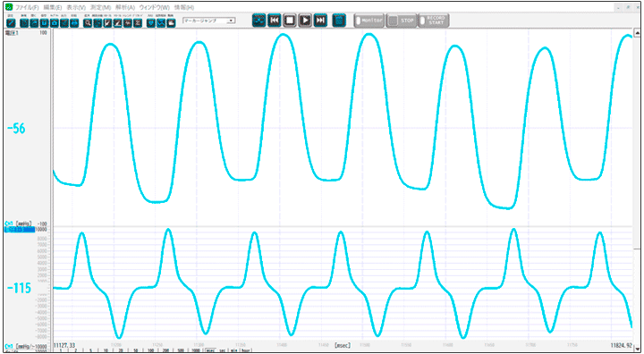Open the ウィンドウ(W) menu

(154, 7)
